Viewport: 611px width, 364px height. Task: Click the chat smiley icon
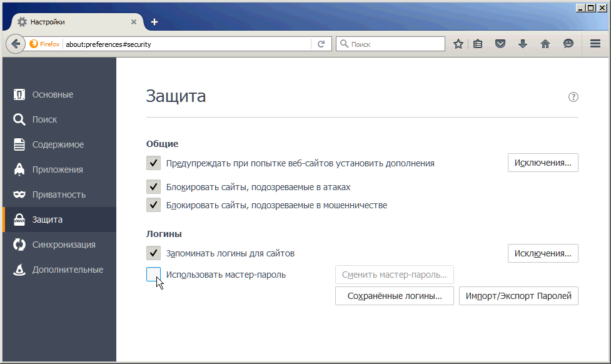[x=568, y=44]
